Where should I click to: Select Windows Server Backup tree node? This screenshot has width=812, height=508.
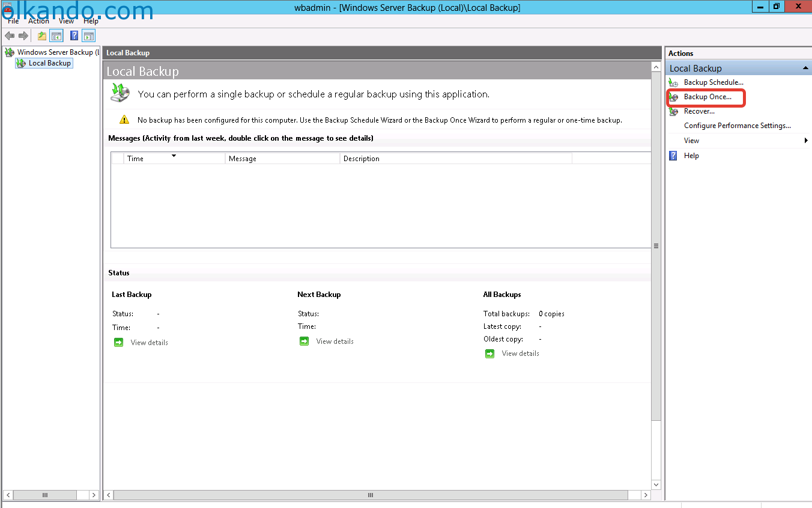point(58,52)
